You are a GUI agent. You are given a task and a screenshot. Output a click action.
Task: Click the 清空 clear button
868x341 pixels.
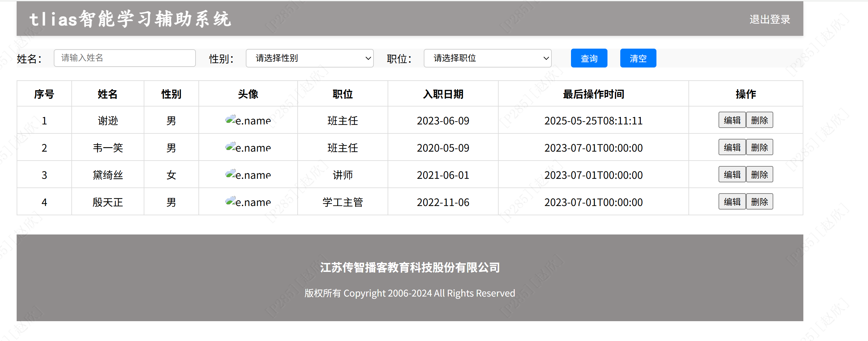pyautogui.click(x=638, y=58)
